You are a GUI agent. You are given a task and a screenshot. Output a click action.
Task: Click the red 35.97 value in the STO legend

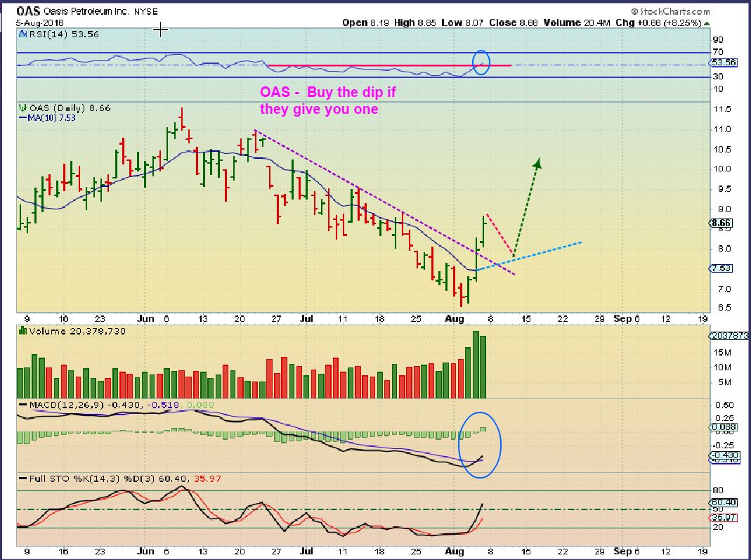207,478
